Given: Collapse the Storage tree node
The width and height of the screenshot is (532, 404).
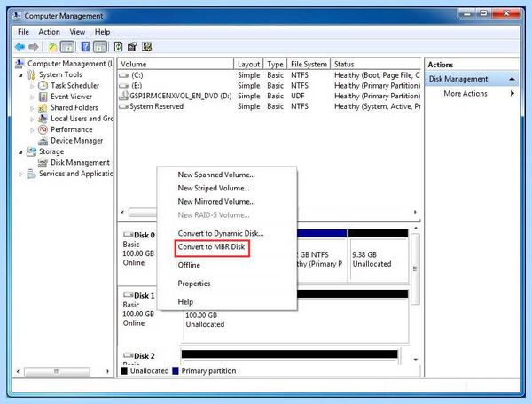Looking at the screenshot, I should point(20,152).
